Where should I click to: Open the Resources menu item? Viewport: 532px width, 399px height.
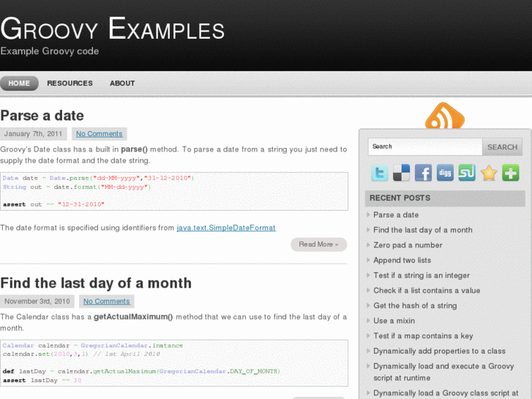point(70,83)
